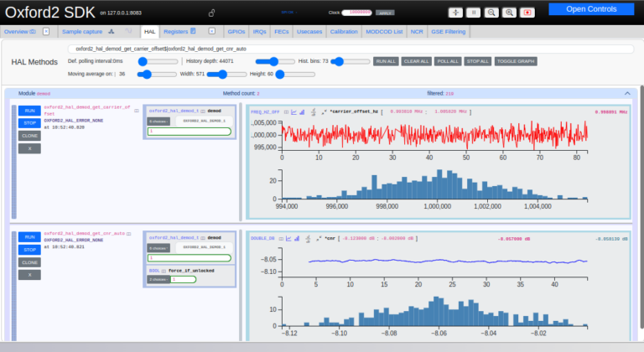644x352 pixels.
Task: Click the zoom out magnifier icon
Action: [x=491, y=13]
